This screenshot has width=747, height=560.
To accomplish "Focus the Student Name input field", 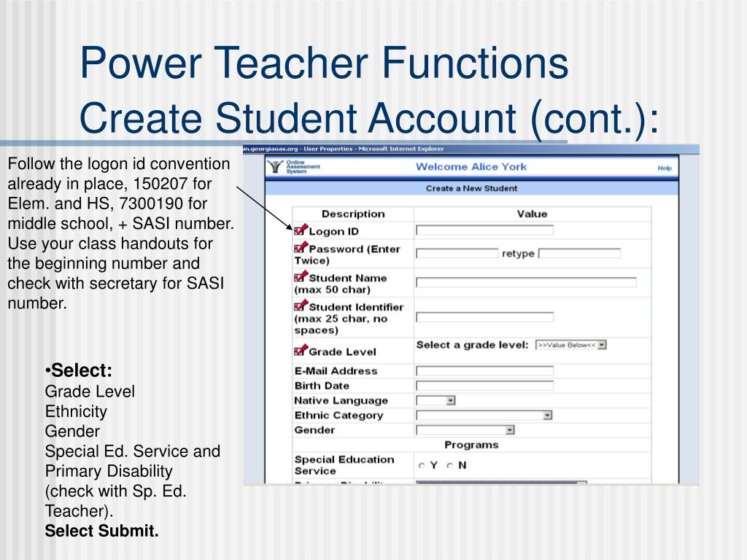I will point(526,282).
